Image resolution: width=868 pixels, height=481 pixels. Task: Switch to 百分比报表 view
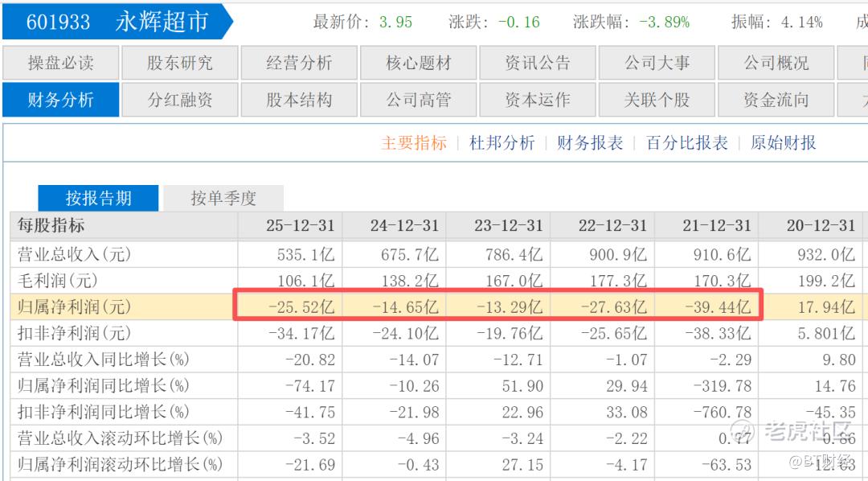coord(686,143)
